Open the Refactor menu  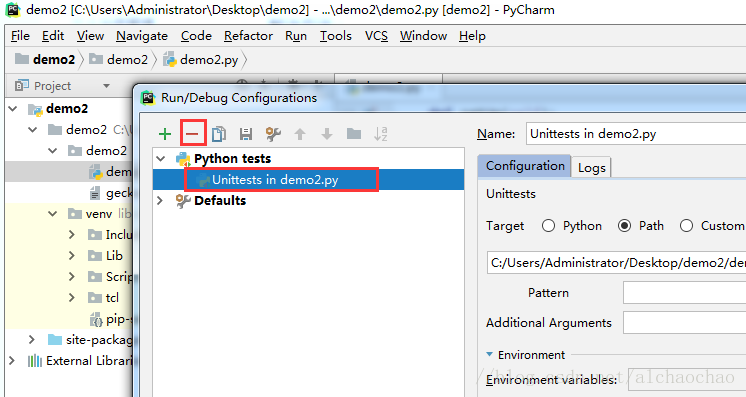click(x=248, y=36)
